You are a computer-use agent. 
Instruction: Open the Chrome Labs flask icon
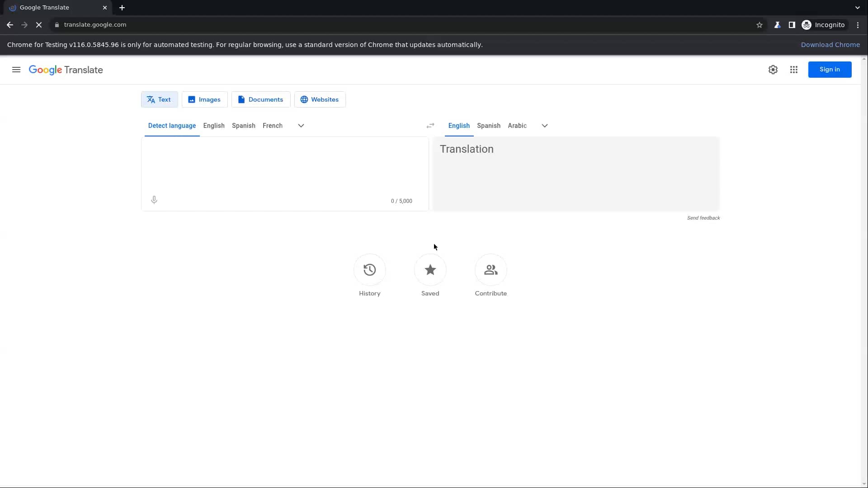tap(777, 25)
